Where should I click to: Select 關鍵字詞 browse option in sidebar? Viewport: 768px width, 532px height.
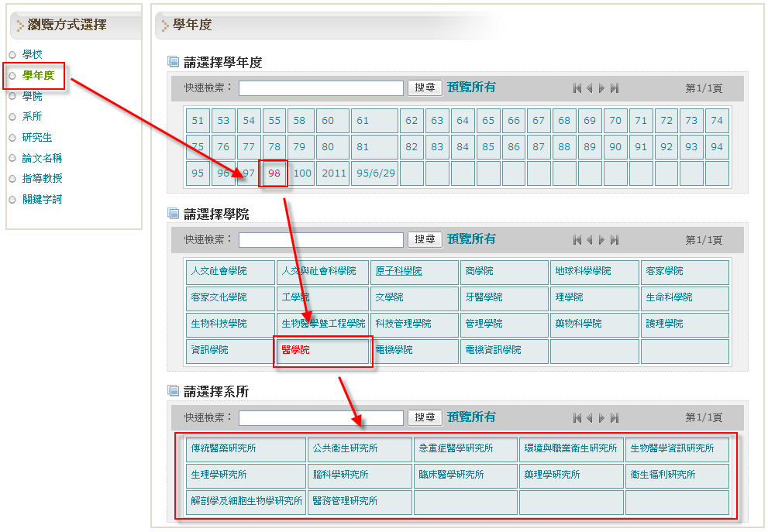[42, 199]
